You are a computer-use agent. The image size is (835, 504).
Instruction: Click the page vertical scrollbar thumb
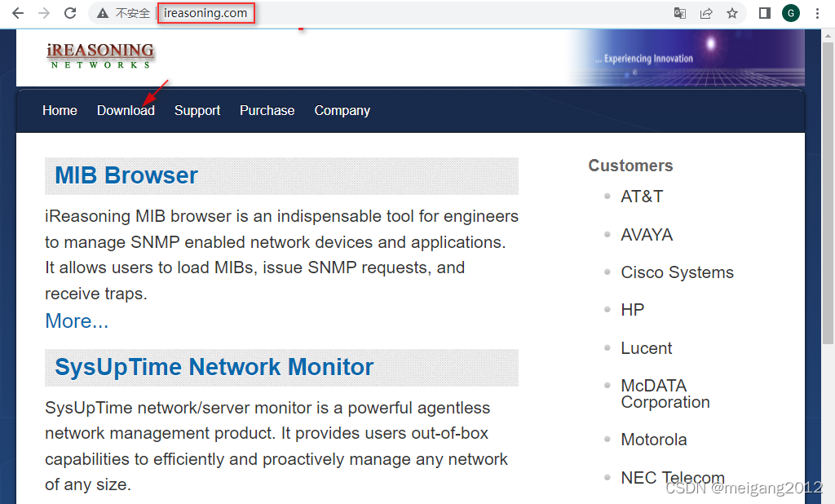point(828,192)
